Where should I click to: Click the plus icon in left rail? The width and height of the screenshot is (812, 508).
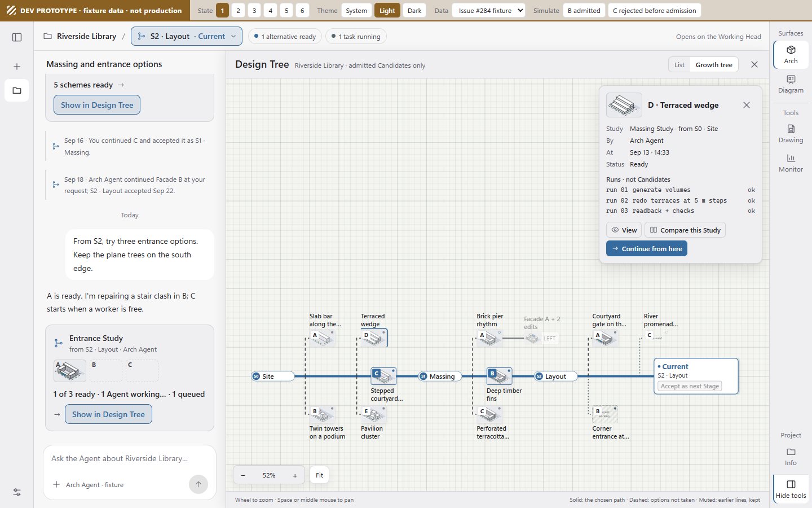17,67
